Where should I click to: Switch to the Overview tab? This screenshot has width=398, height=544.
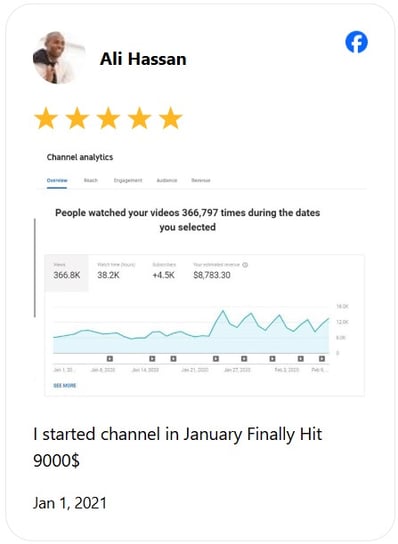pyautogui.click(x=57, y=180)
